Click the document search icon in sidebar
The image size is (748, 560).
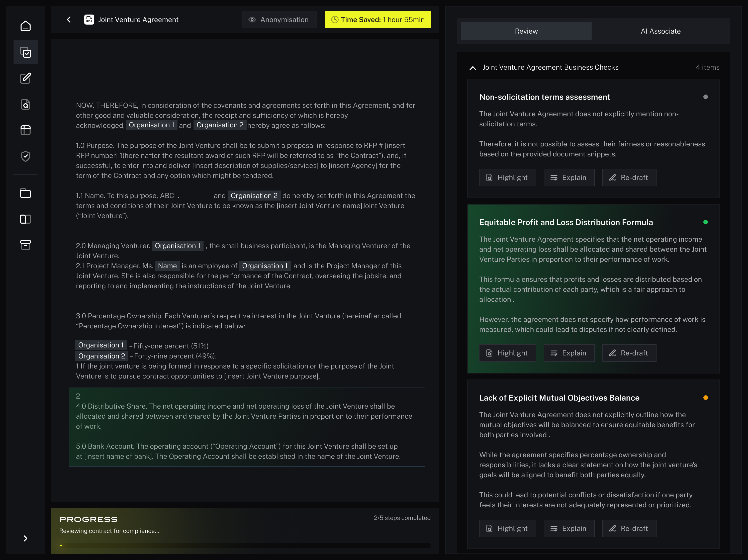coord(25,104)
